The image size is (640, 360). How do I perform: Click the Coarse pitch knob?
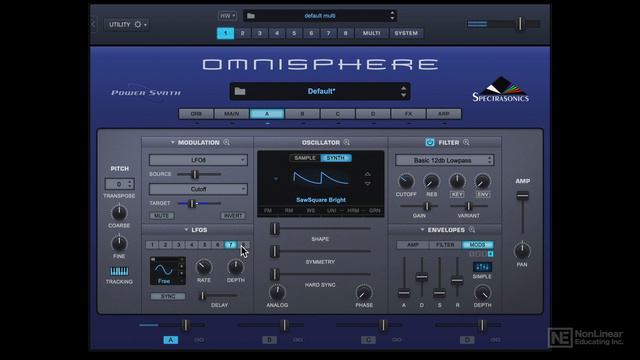119,213
